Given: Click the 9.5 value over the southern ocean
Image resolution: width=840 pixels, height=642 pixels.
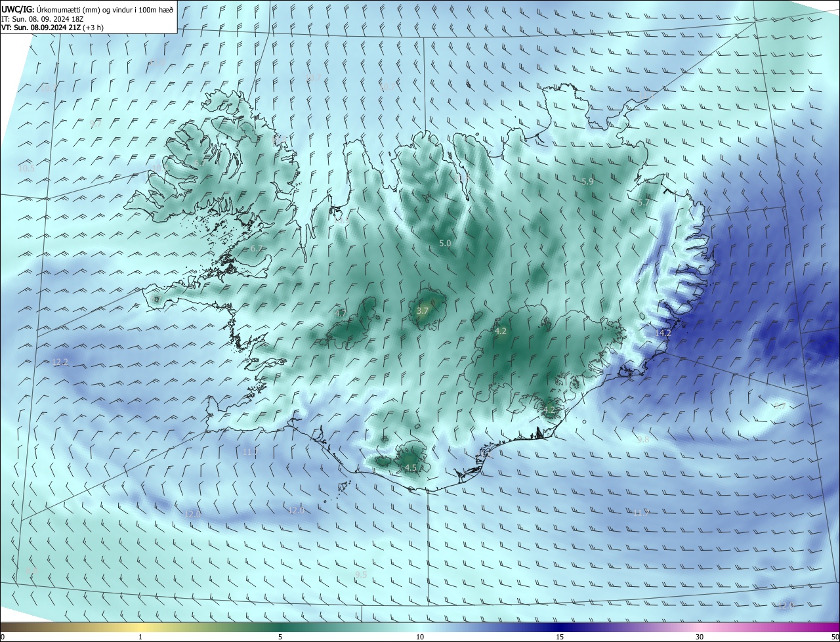Looking at the screenshot, I should coord(361,574).
